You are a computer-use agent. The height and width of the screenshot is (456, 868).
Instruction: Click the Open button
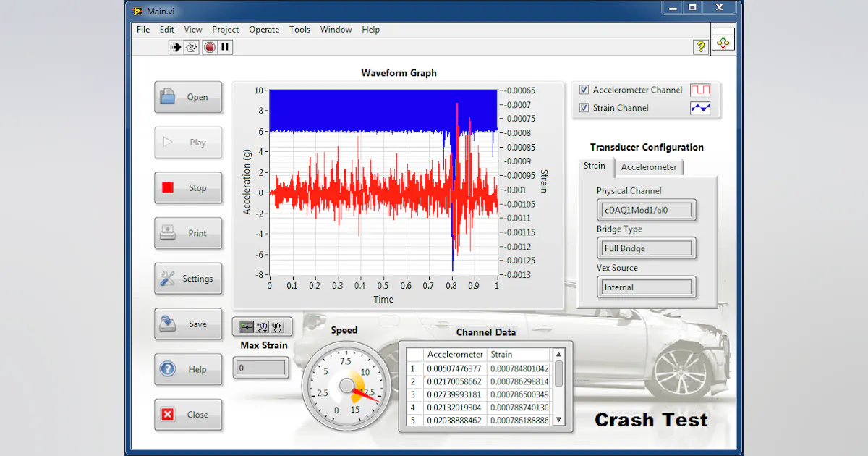[188, 97]
